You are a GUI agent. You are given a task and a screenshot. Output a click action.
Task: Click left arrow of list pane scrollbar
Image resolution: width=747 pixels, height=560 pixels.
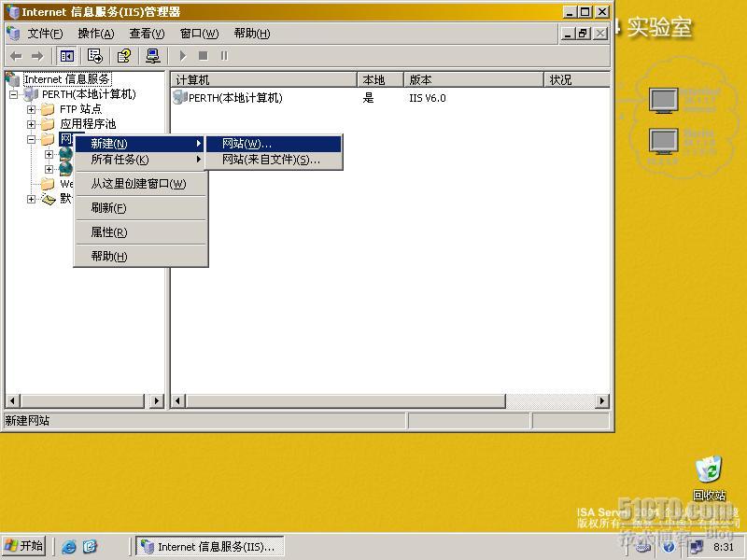178,401
